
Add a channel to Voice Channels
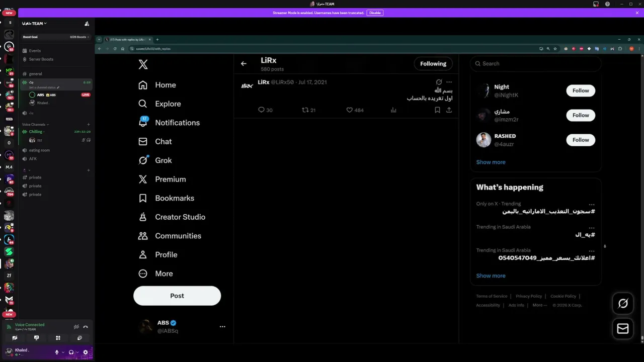(89, 124)
